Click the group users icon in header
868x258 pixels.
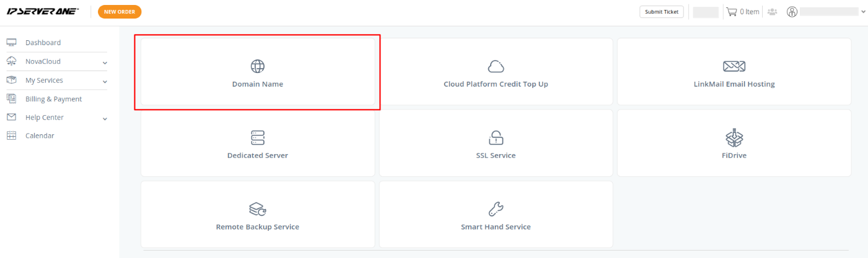pyautogui.click(x=772, y=12)
